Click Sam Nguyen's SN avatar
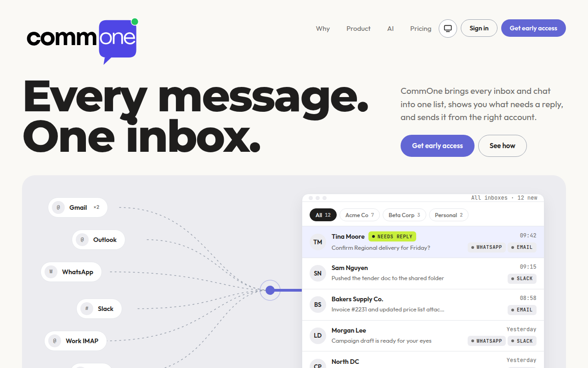The width and height of the screenshot is (588, 368). click(x=318, y=273)
